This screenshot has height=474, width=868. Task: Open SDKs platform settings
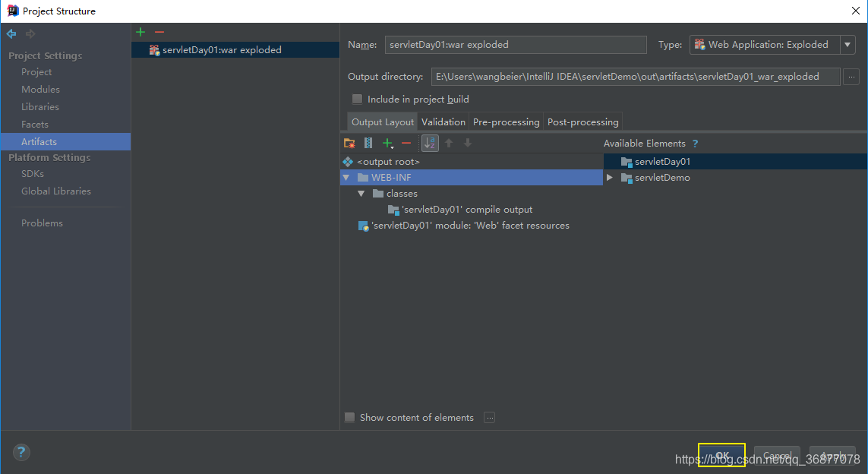[x=33, y=174]
